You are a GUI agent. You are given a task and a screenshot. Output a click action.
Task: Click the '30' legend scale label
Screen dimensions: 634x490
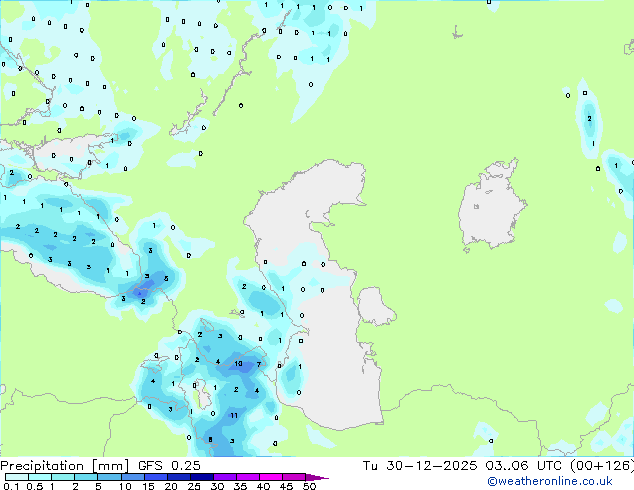217,486
